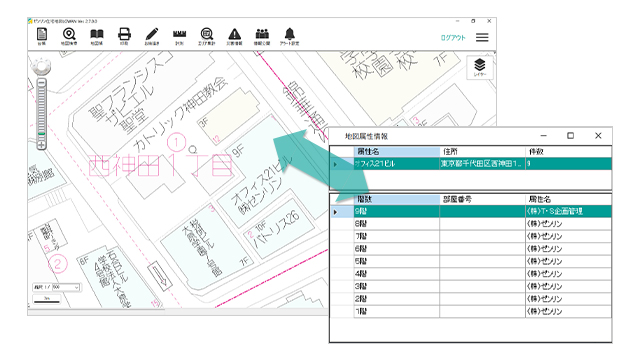Click the 住所 column header

click(x=483, y=151)
